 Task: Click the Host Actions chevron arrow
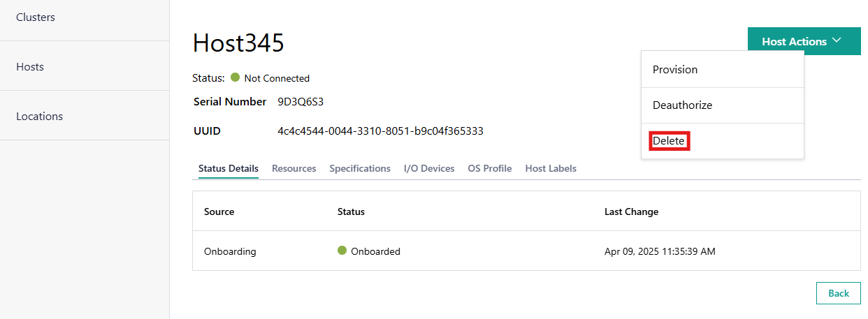[837, 41]
